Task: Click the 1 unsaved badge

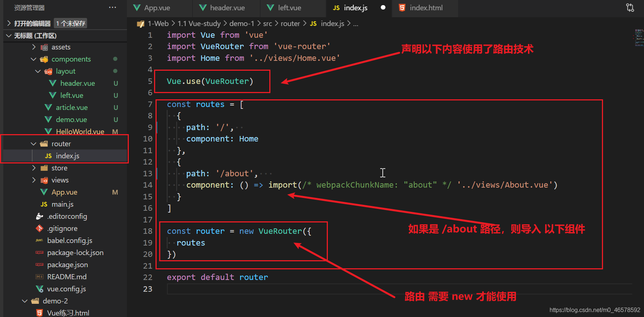Action: pyautogui.click(x=71, y=23)
